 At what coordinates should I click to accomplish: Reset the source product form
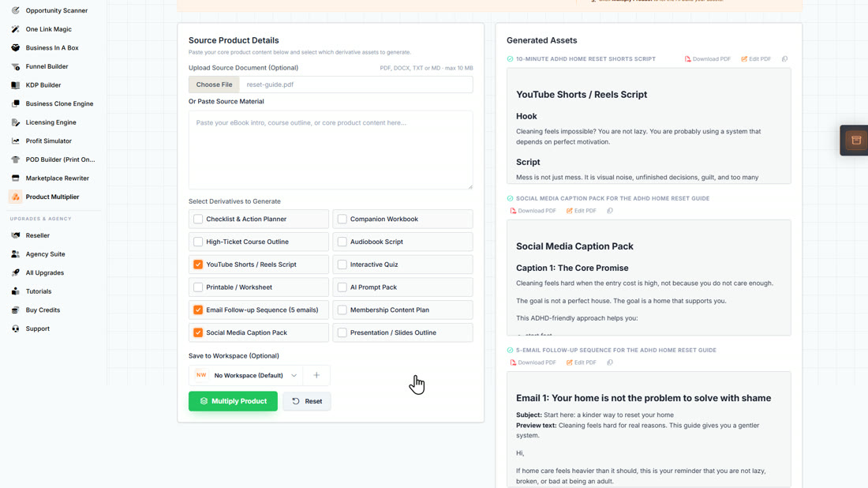click(x=307, y=401)
